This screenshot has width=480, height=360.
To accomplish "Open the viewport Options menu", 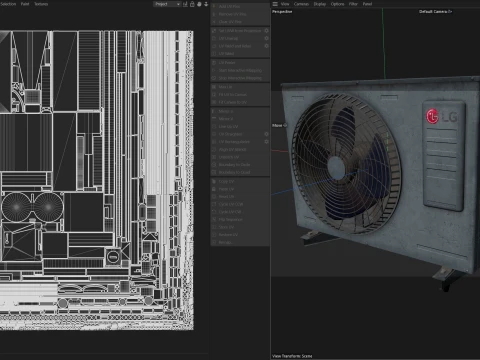I will 337,4.
